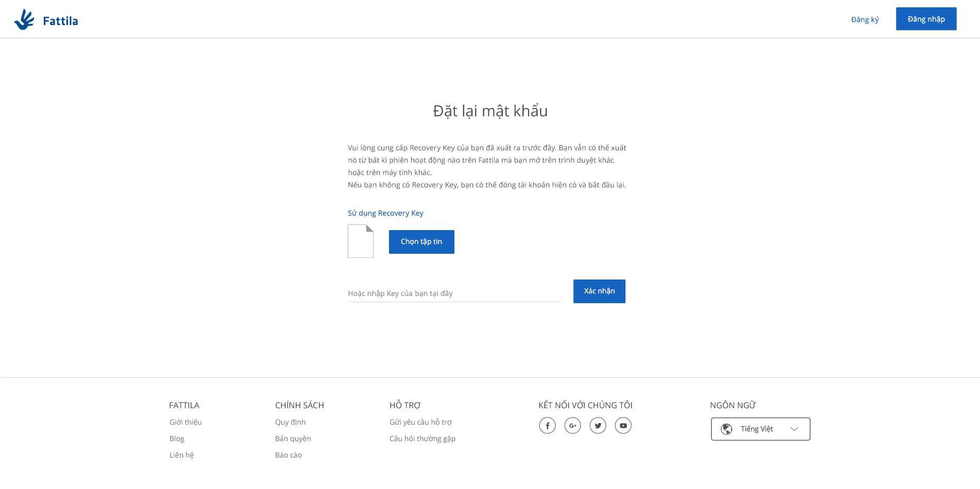Viewport: 980px width, 489px height.
Task: Click the blank file document icon
Action: [361, 241]
